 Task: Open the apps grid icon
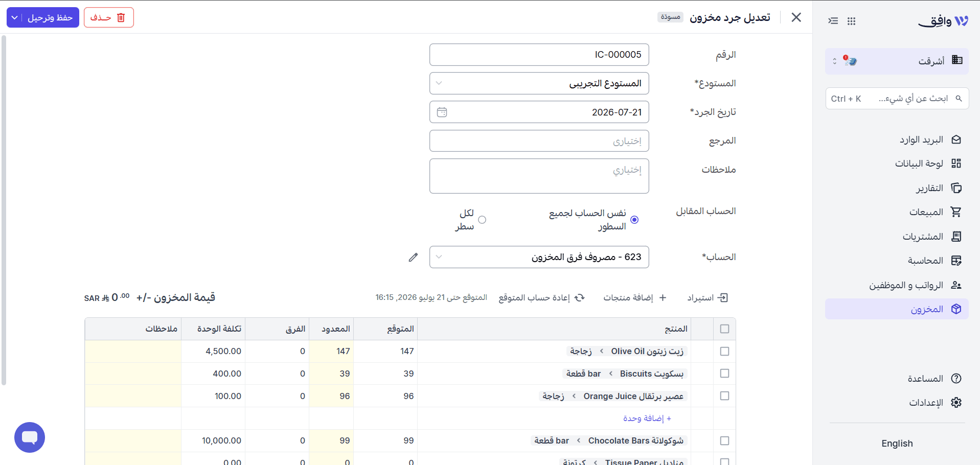tap(851, 21)
